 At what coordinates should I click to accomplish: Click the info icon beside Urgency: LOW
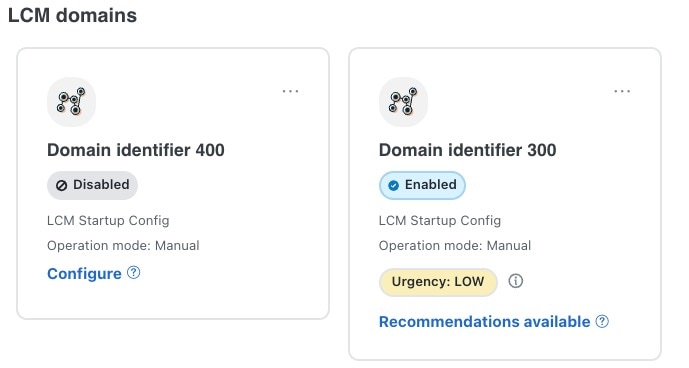pyautogui.click(x=515, y=281)
